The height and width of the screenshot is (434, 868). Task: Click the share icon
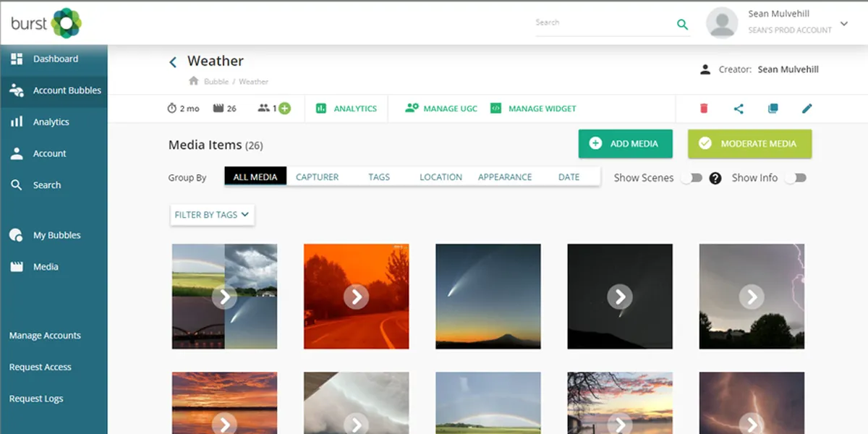click(739, 109)
